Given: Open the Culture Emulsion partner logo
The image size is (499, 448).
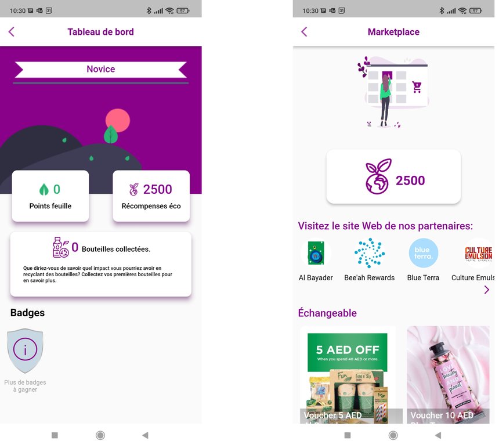Looking at the screenshot, I should (x=479, y=253).
